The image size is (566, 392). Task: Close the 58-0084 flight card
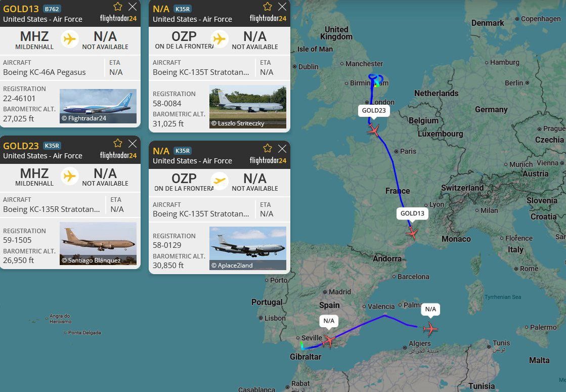[x=282, y=7]
